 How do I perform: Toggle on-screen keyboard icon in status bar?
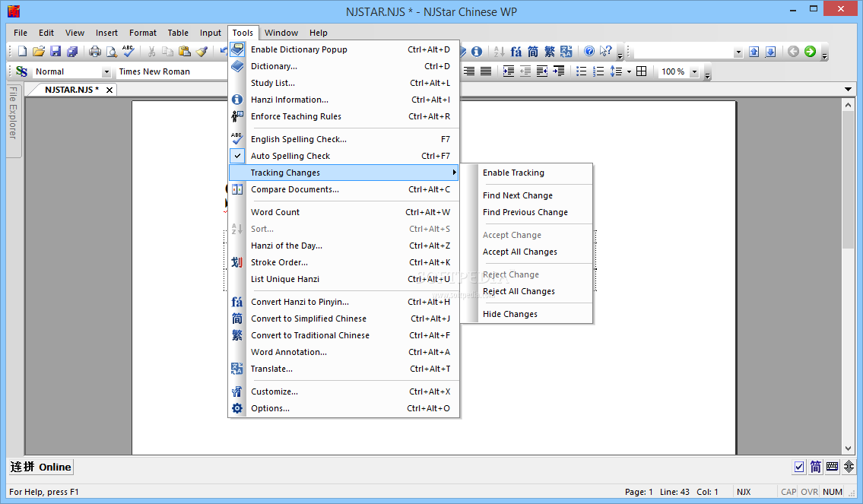tap(832, 468)
